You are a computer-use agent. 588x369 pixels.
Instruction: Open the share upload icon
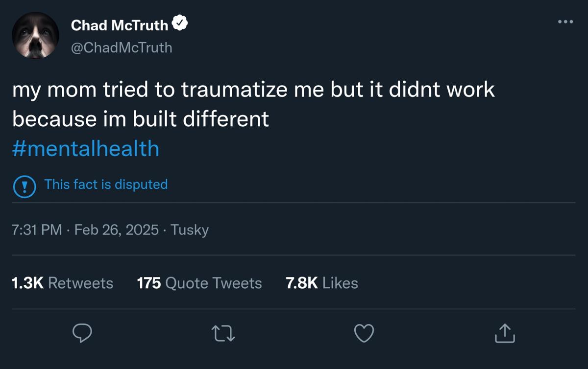tap(504, 334)
